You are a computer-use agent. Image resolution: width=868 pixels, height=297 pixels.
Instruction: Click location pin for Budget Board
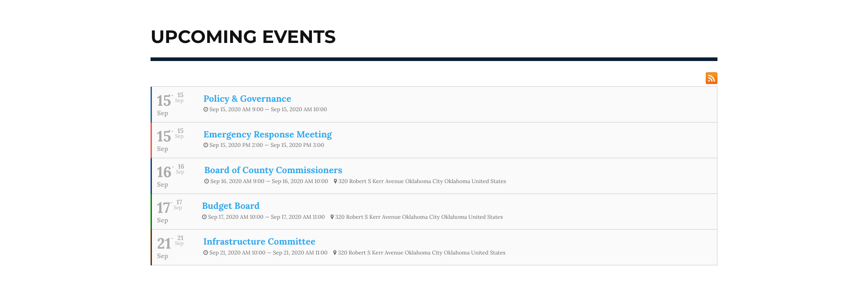pos(332,217)
